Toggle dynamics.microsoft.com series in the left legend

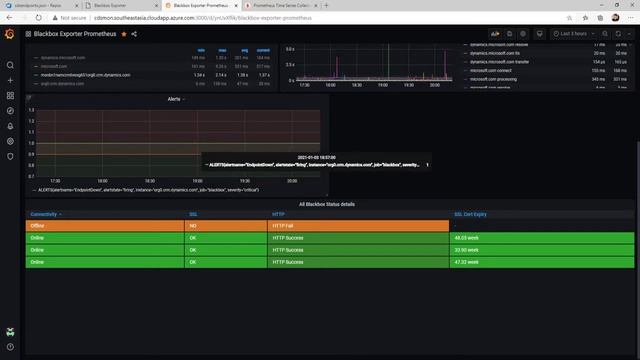[63, 58]
